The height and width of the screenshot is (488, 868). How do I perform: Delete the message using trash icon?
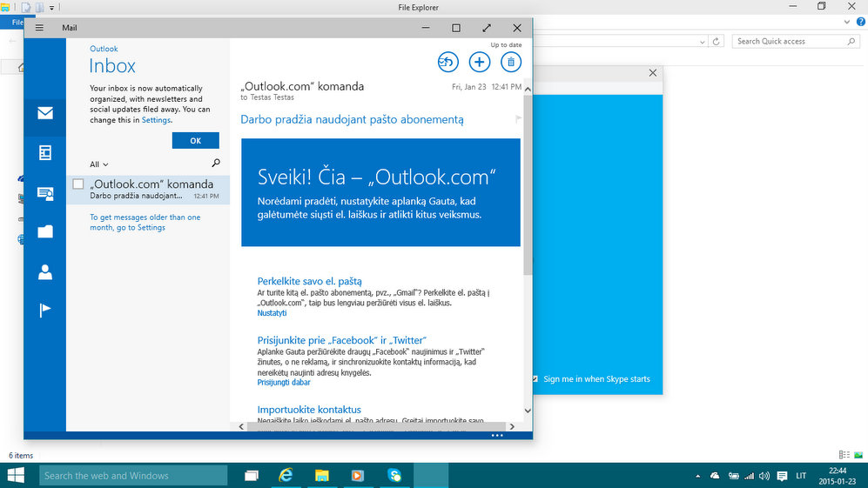pyautogui.click(x=511, y=62)
